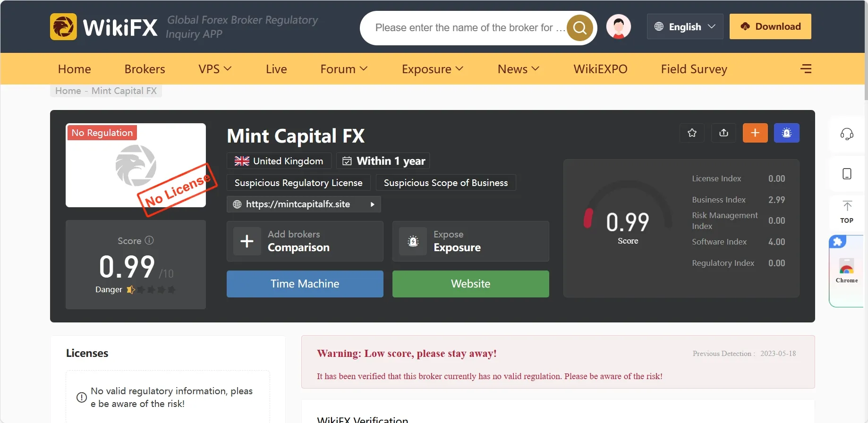Expand the VPS menu

click(215, 69)
